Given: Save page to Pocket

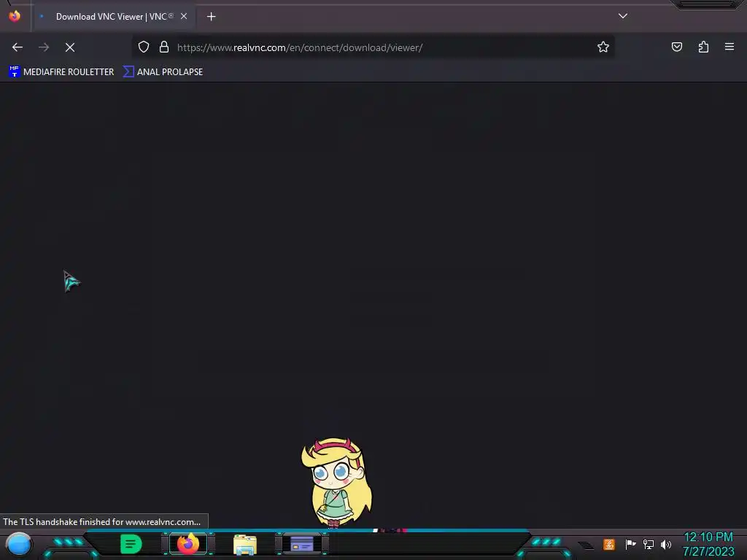Looking at the screenshot, I should click(677, 47).
